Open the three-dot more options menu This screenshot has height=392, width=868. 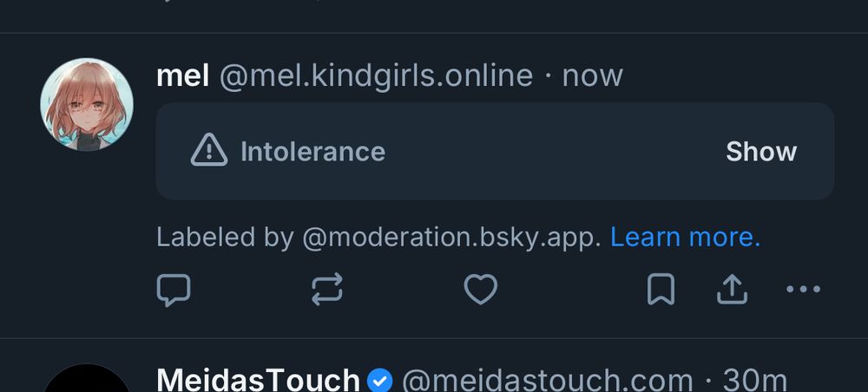(803, 289)
